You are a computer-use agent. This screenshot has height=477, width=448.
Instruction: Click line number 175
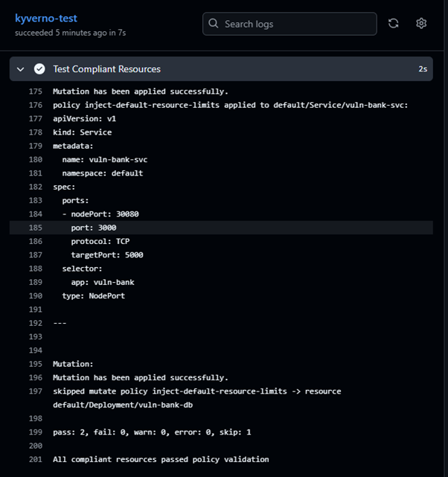36,92
